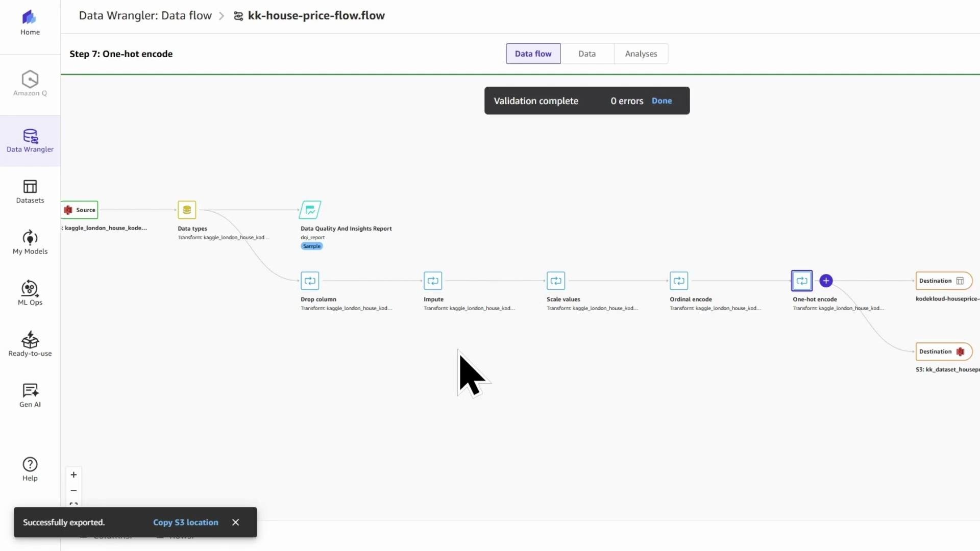This screenshot has width=980, height=551.
Task: Click the Sample badge under dqi_report
Action: pyautogui.click(x=312, y=246)
